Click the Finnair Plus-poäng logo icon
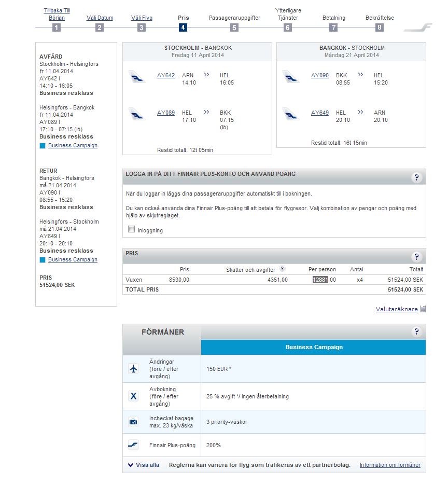Screen dimensions: 448x484 [x=133, y=445]
